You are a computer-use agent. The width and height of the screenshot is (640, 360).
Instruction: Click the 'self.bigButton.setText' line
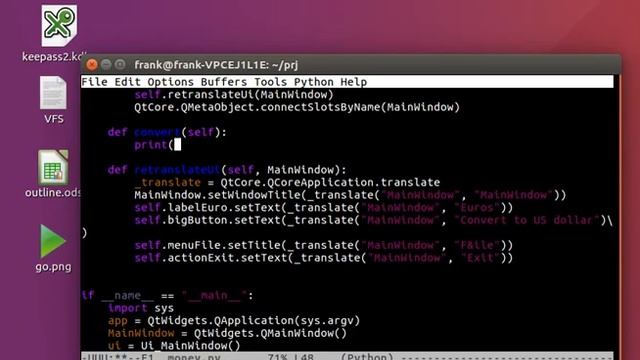click(x=373, y=220)
